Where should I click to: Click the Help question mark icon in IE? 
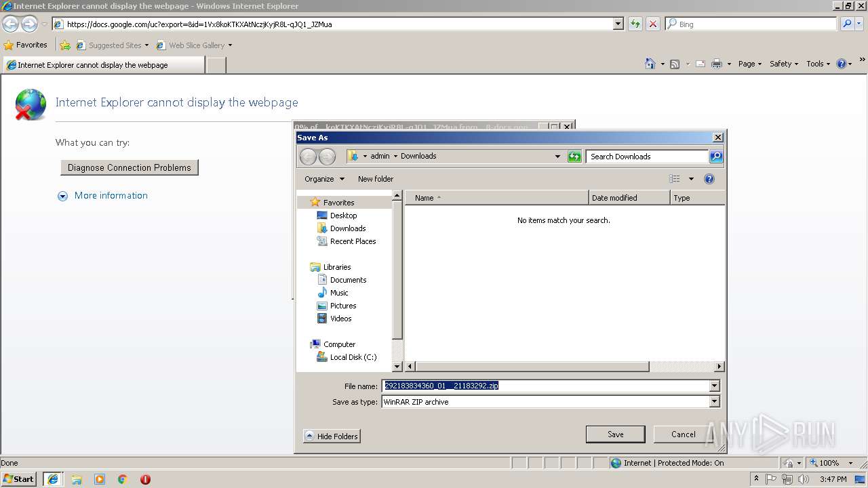[x=842, y=64]
